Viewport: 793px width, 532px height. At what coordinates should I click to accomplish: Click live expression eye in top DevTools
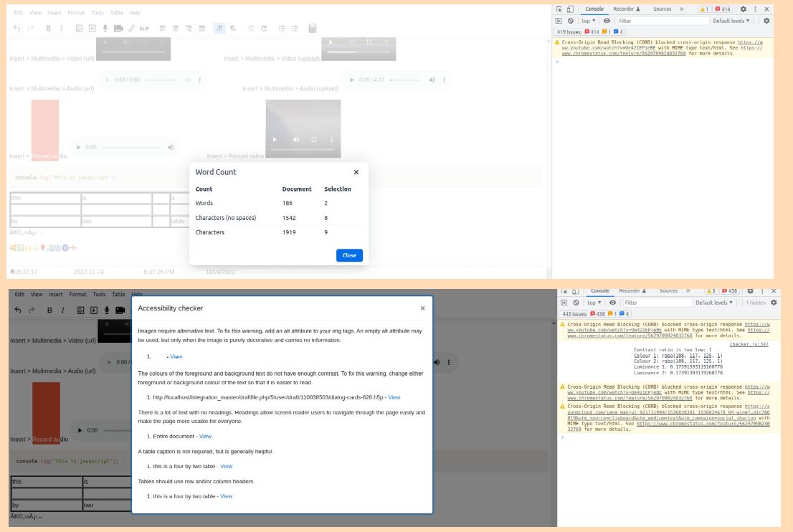[x=607, y=21]
